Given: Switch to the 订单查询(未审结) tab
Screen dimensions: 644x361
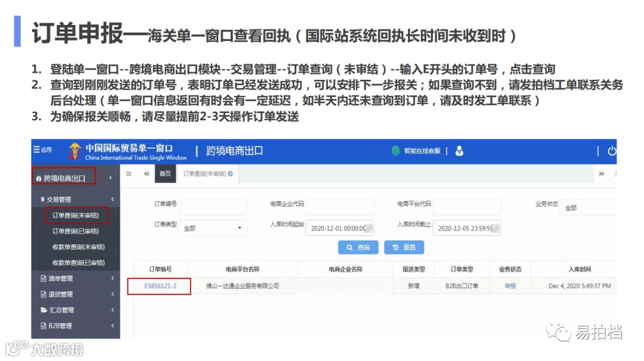Looking at the screenshot, I should coord(205,174).
